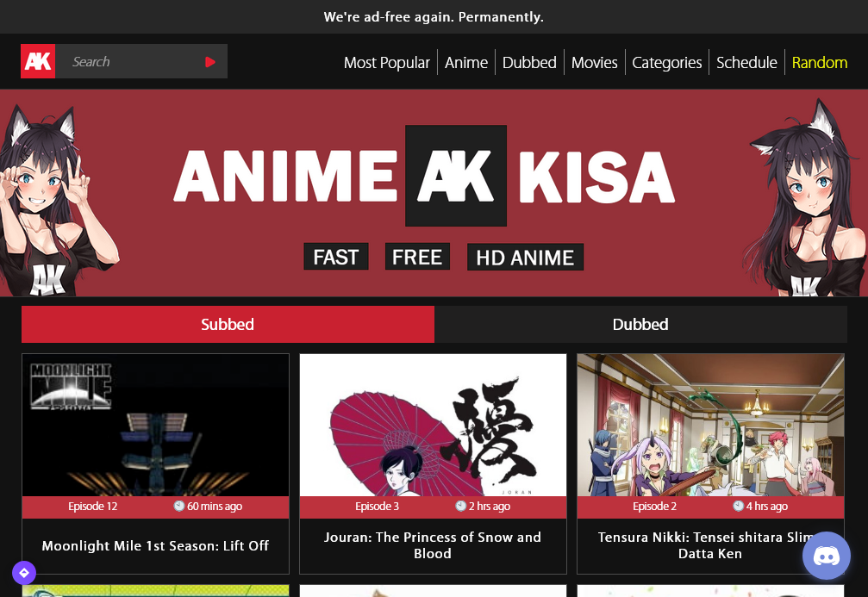Screen dimensions: 868x597
Task: Click the 4 hrs ago timestamp
Action: (766, 507)
